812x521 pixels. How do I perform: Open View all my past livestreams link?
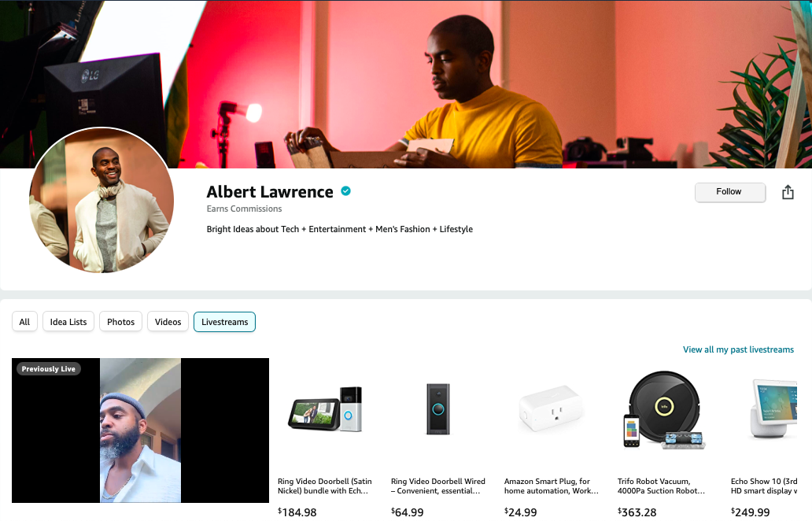coord(738,349)
